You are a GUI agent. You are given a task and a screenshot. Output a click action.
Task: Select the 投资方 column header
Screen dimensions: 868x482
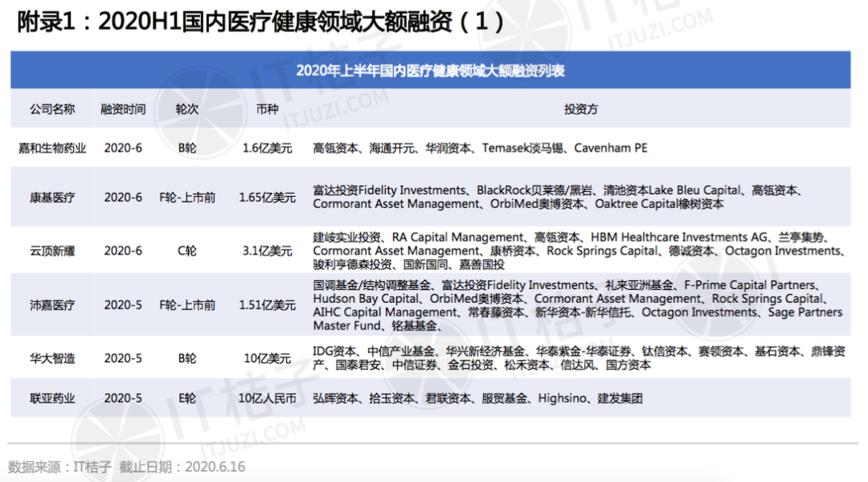[581, 109]
